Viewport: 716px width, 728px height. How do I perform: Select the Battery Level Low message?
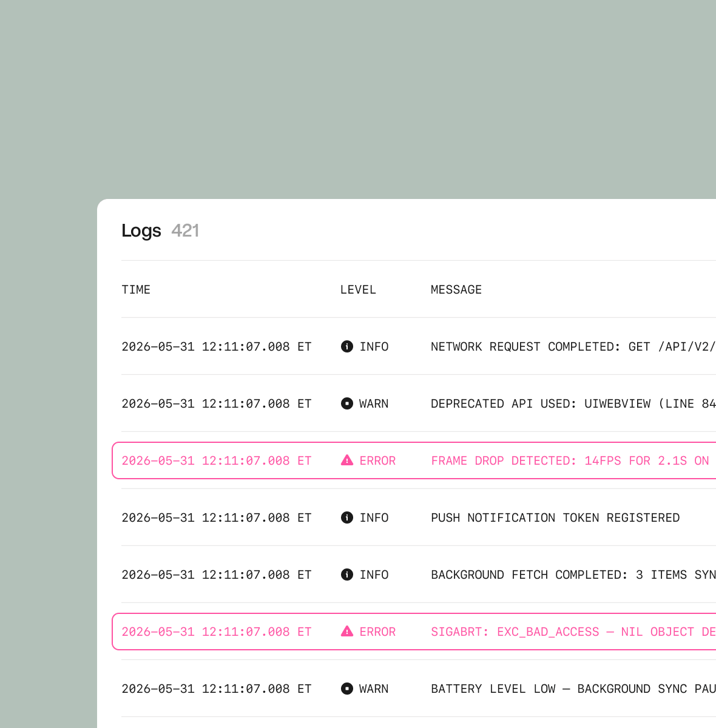pos(573,689)
